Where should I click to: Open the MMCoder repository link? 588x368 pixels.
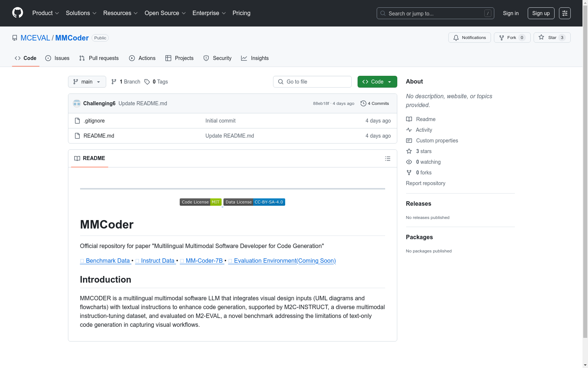pyautogui.click(x=72, y=38)
